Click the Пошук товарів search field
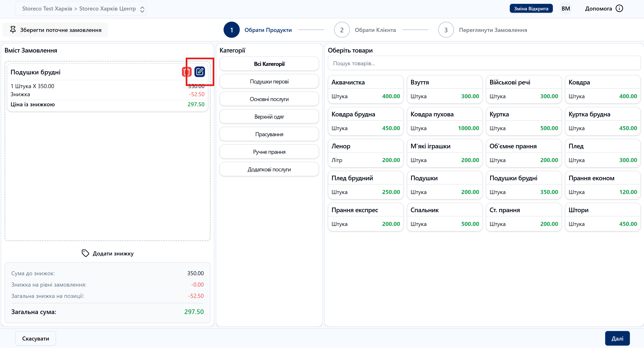Viewport: 644px width, 348px height. coord(484,63)
